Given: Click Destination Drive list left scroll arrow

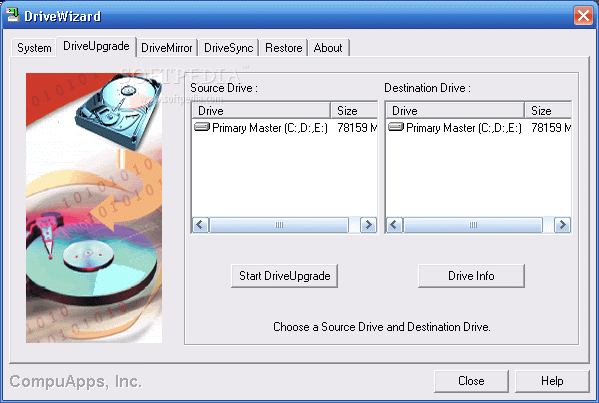Looking at the screenshot, I should tap(394, 225).
